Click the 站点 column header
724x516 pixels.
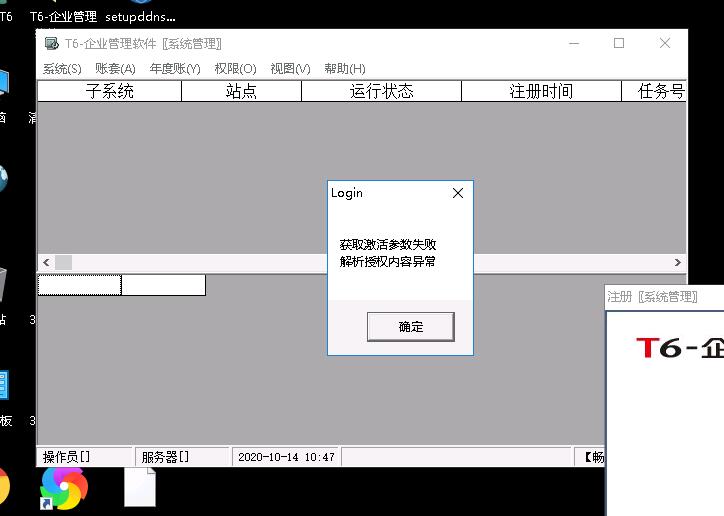(x=241, y=91)
